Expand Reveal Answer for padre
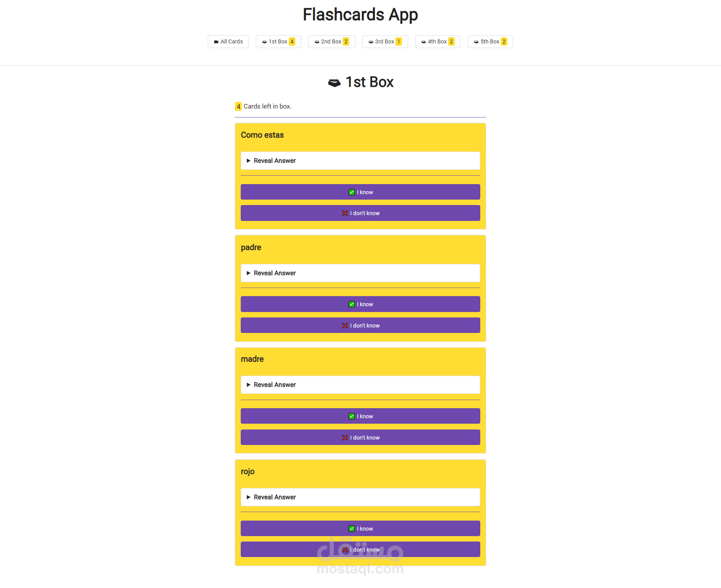This screenshot has width=721, height=588. tap(275, 273)
